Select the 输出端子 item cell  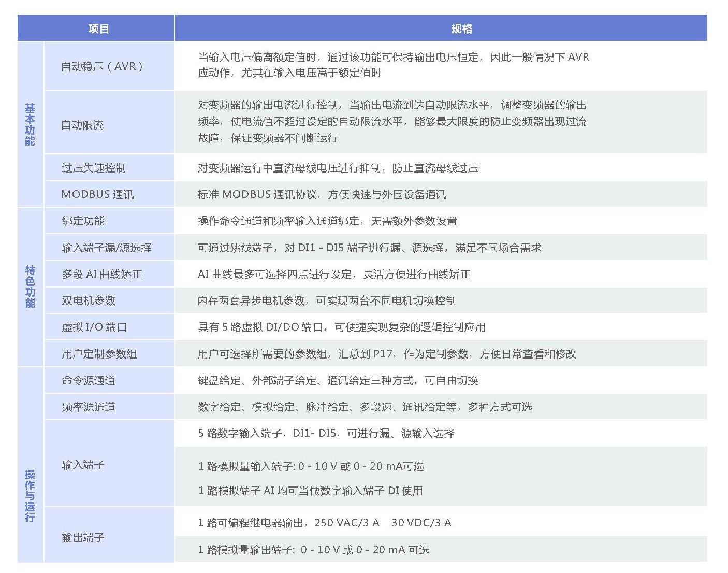pyautogui.click(x=83, y=537)
